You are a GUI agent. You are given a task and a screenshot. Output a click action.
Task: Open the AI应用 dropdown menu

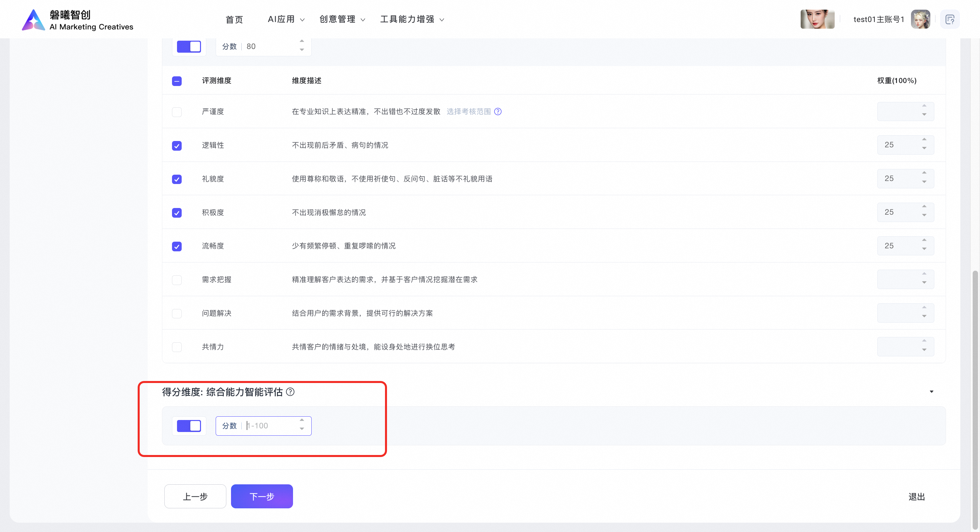[x=286, y=19]
